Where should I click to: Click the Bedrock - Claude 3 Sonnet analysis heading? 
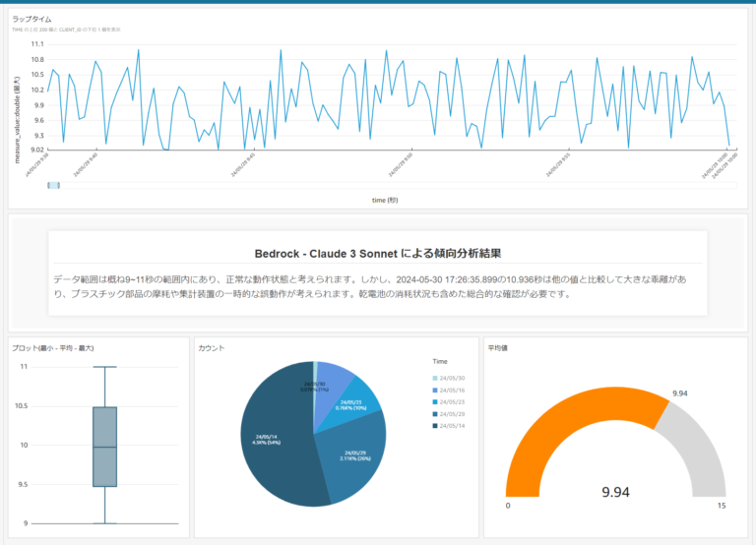378,254
